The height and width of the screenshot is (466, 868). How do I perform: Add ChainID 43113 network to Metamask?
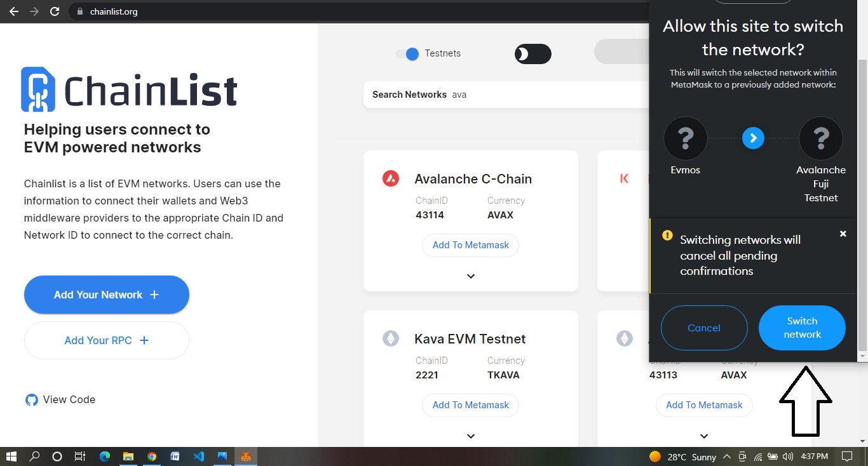[704, 405]
